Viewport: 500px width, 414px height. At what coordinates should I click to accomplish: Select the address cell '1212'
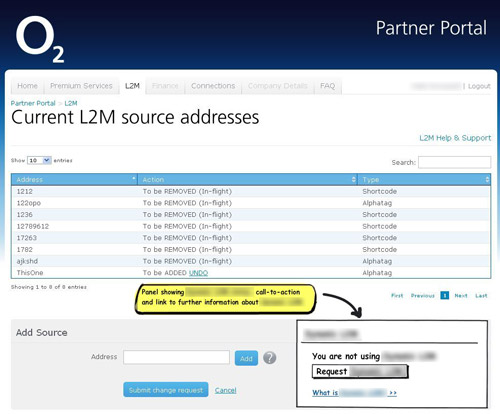click(x=25, y=192)
